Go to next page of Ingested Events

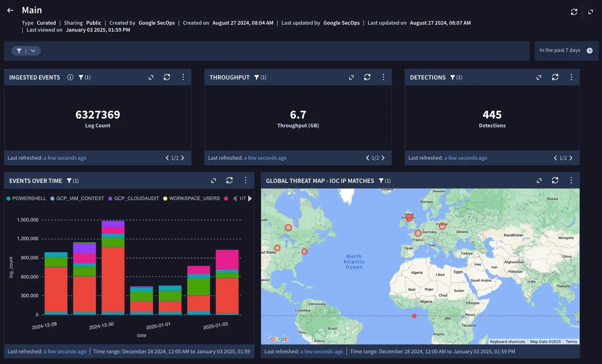(x=183, y=158)
